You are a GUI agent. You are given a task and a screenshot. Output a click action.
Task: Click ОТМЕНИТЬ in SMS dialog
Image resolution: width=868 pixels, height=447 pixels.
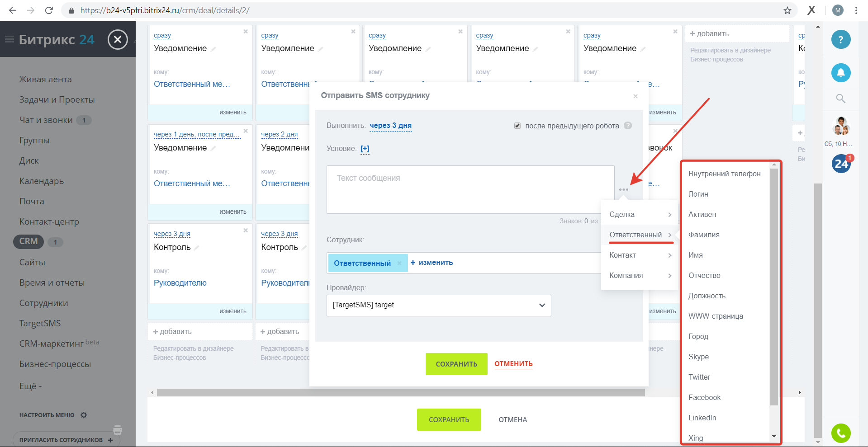pyautogui.click(x=513, y=364)
